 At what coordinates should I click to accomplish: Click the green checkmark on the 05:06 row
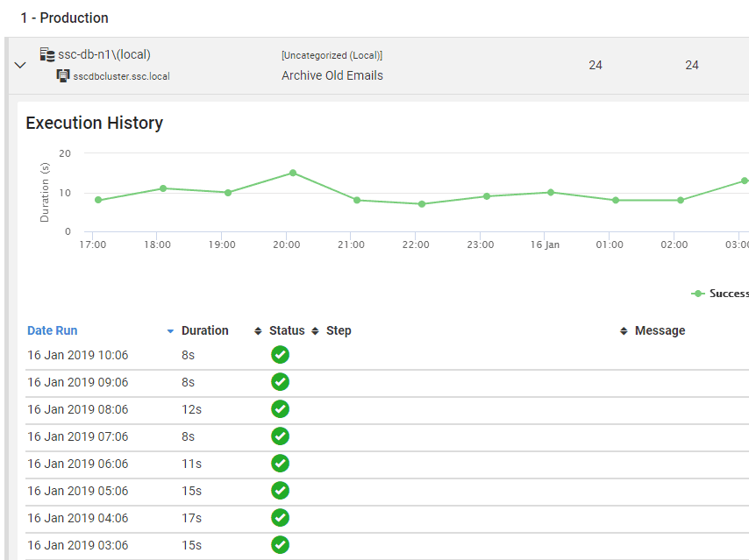(280, 490)
